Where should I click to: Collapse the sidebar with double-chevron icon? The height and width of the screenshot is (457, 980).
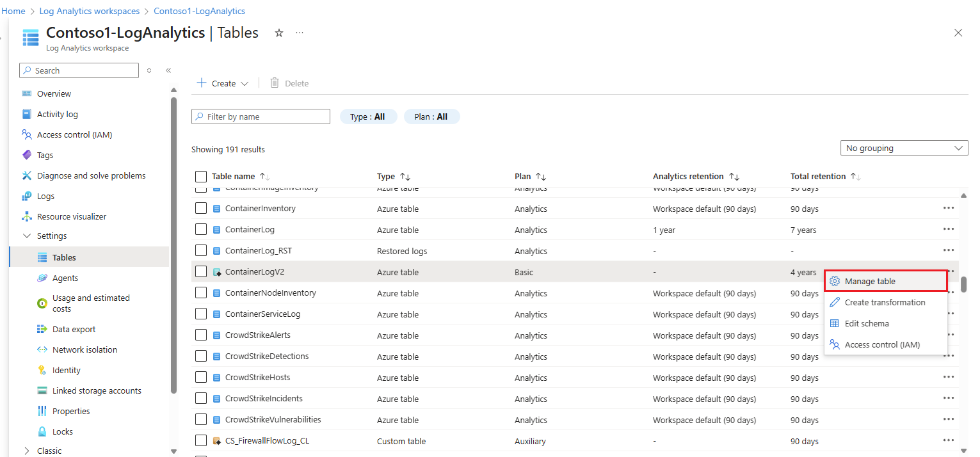168,70
